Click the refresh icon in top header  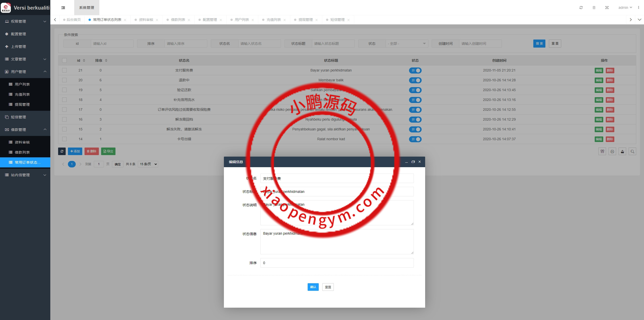click(581, 8)
